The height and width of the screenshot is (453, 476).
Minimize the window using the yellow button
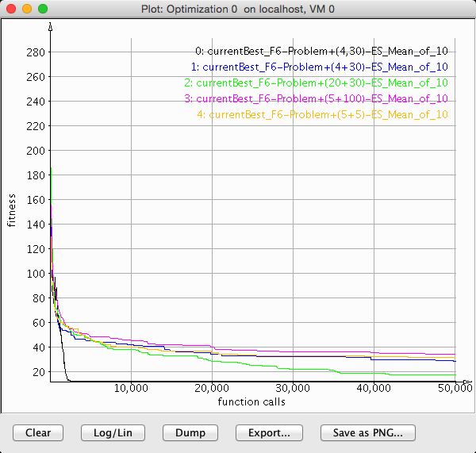[26, 9]
